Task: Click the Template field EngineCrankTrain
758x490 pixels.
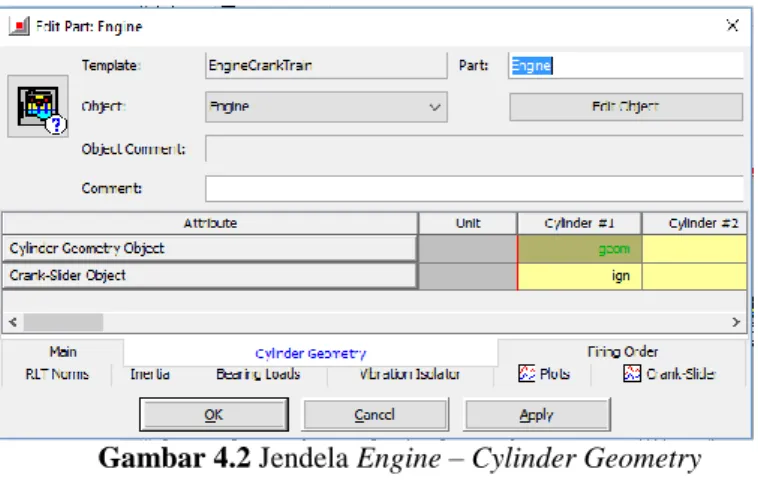Action: point(326,65)
